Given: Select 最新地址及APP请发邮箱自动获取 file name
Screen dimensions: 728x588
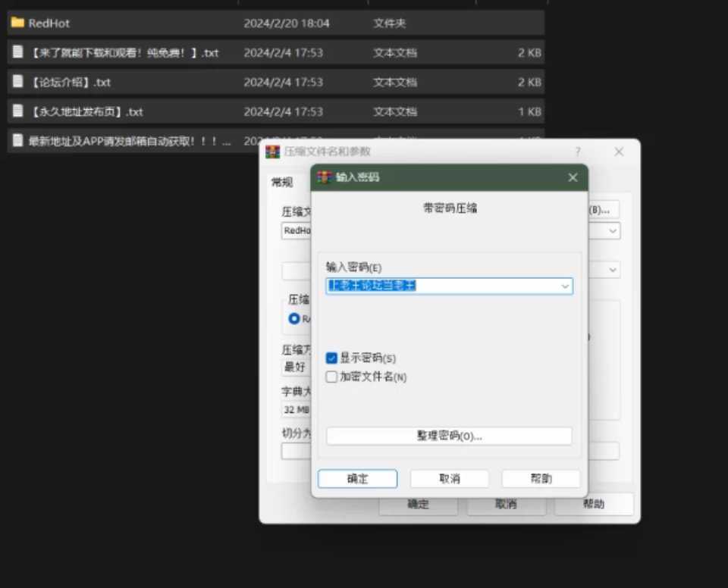Looking at the screenshot, I should [x=130, y=141].
